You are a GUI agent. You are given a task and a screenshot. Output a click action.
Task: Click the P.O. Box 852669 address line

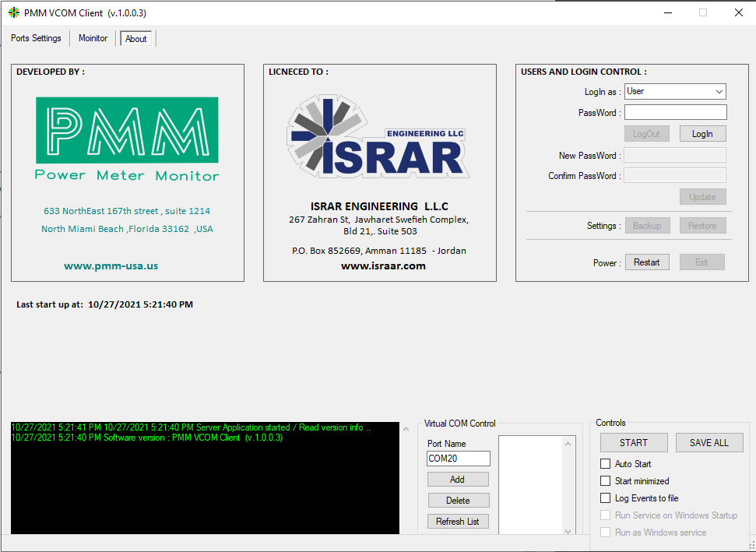coord(379,251)
